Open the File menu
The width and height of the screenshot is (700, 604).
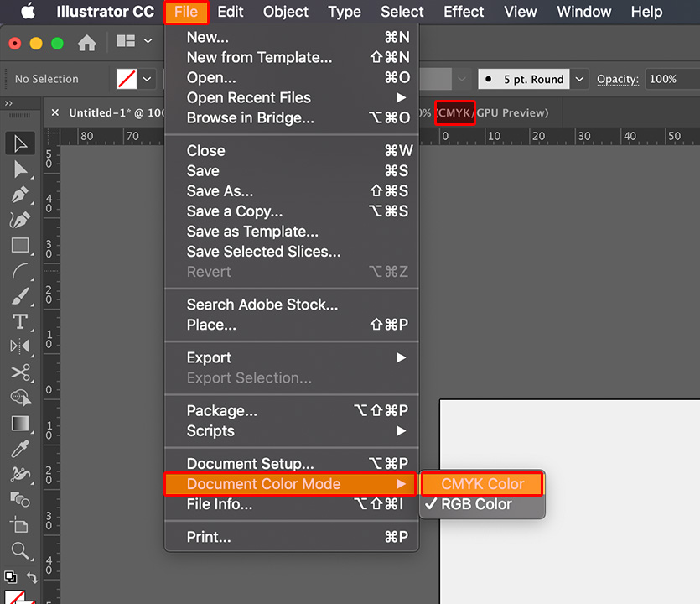tap(186, 12)
